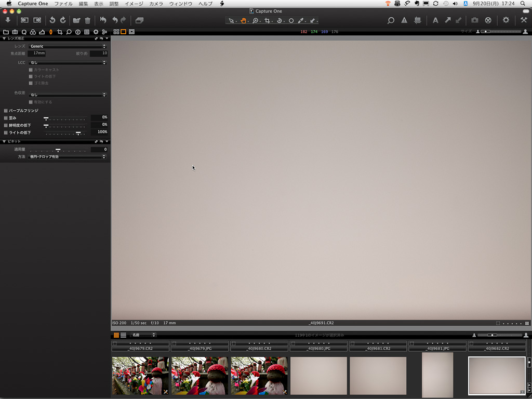The width and height of the screenshot is (532, 399).
Task: Collapse the ビネット panel header
Action: pos(4,141)
